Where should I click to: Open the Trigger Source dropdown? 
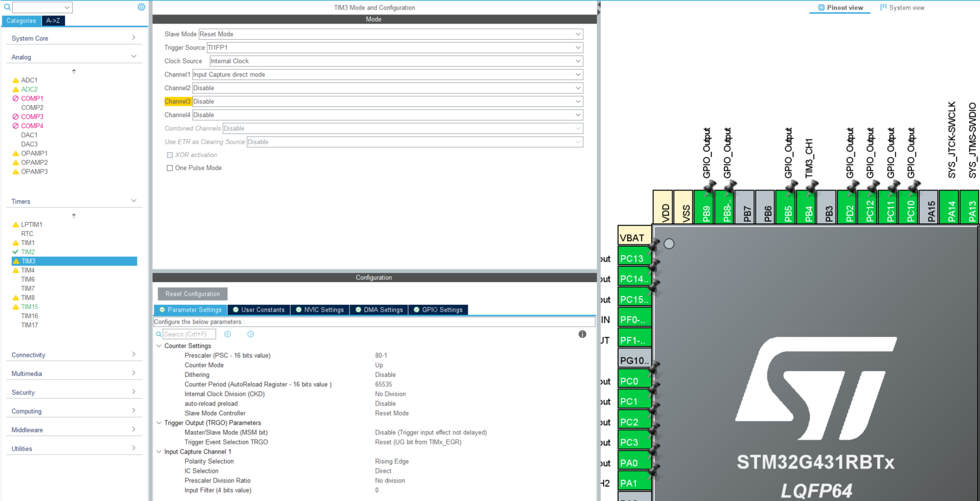click(x=395, y=48)
